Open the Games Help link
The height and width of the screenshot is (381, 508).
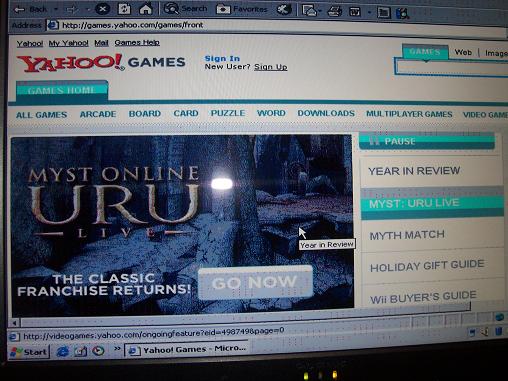(x=137, y=42)
